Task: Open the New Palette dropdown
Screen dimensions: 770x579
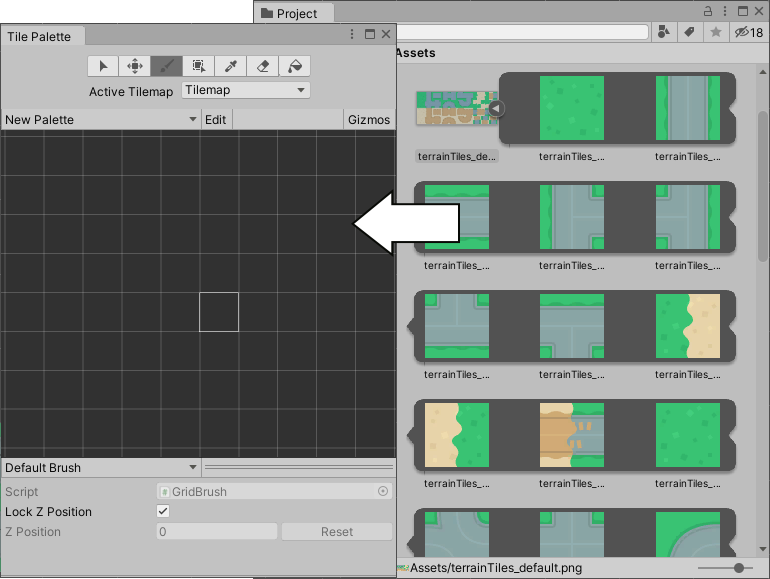Action: (x=100, y=120)
